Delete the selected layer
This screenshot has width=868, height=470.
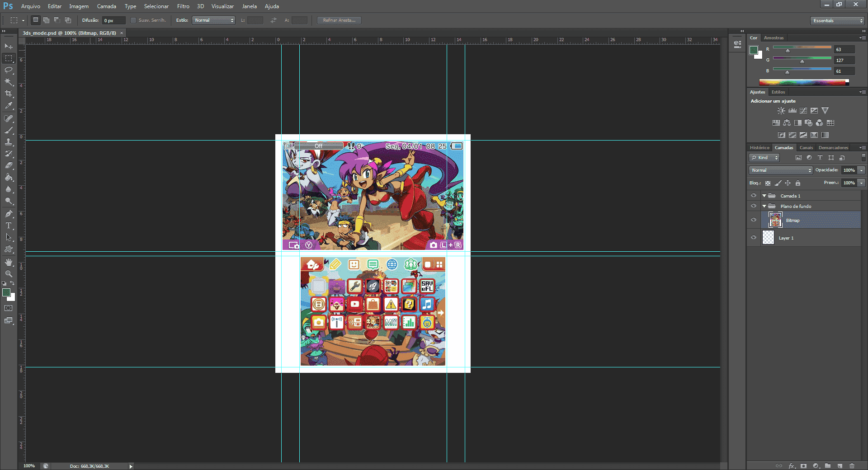point(852,465)
